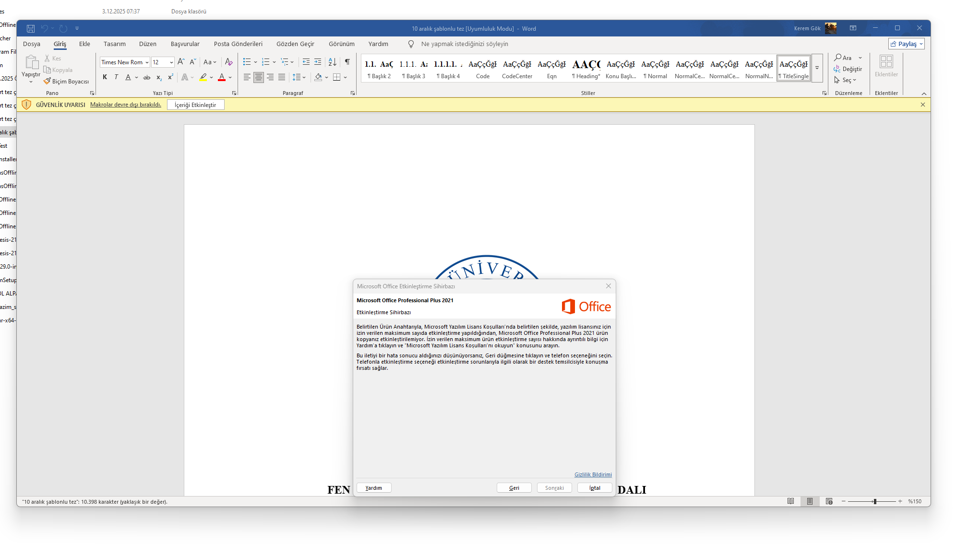Image resolution: width=980 pixels, height=544 pixels.
Task: Expand the styles gallery more arrow
Action: [x=817, y=68]
